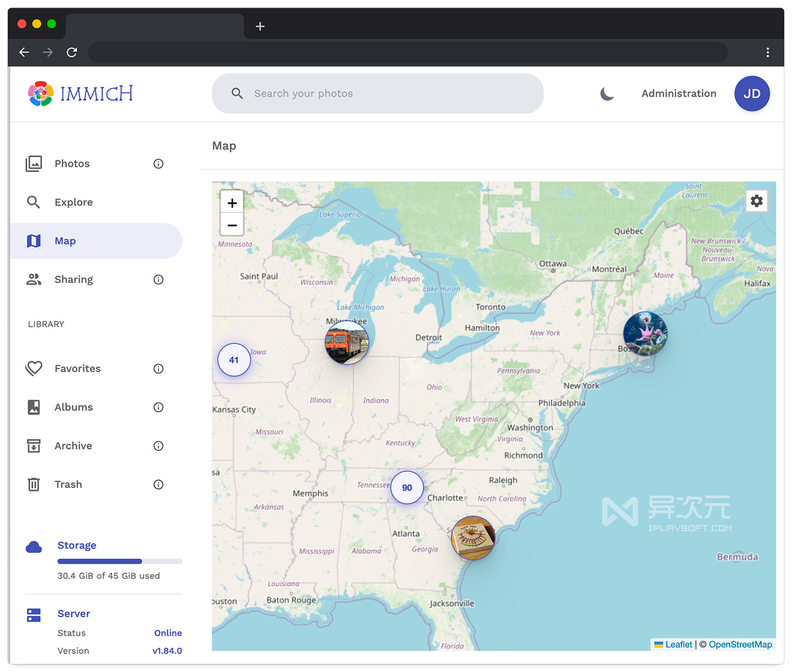
Task: Open the Administration page
Action: coord(678,93)
